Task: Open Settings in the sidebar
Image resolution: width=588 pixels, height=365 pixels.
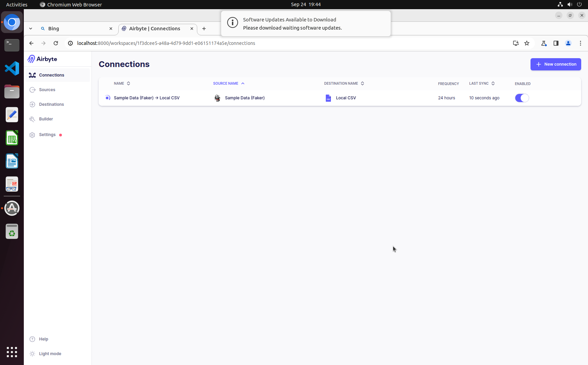Action: (57, 135)
